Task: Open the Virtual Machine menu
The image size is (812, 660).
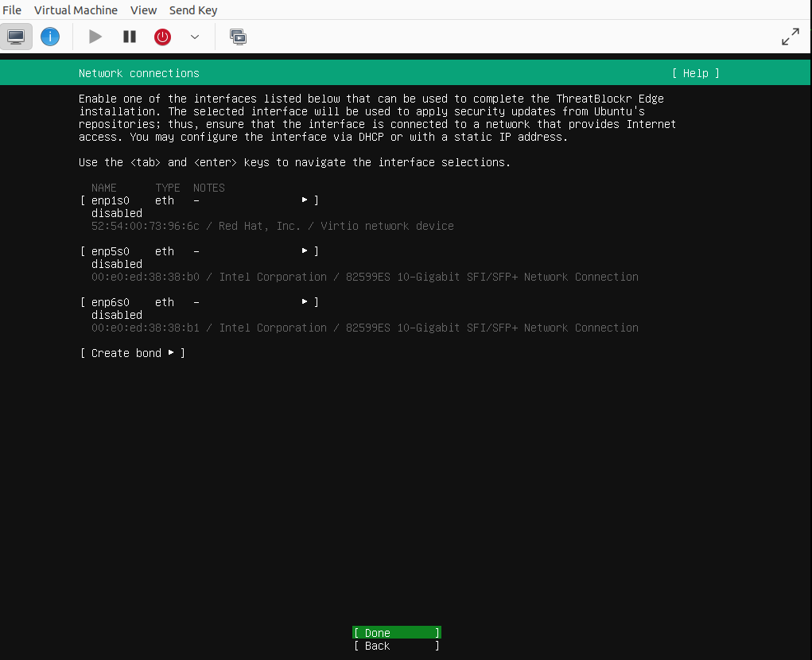Action: click(x=76, y=10)
